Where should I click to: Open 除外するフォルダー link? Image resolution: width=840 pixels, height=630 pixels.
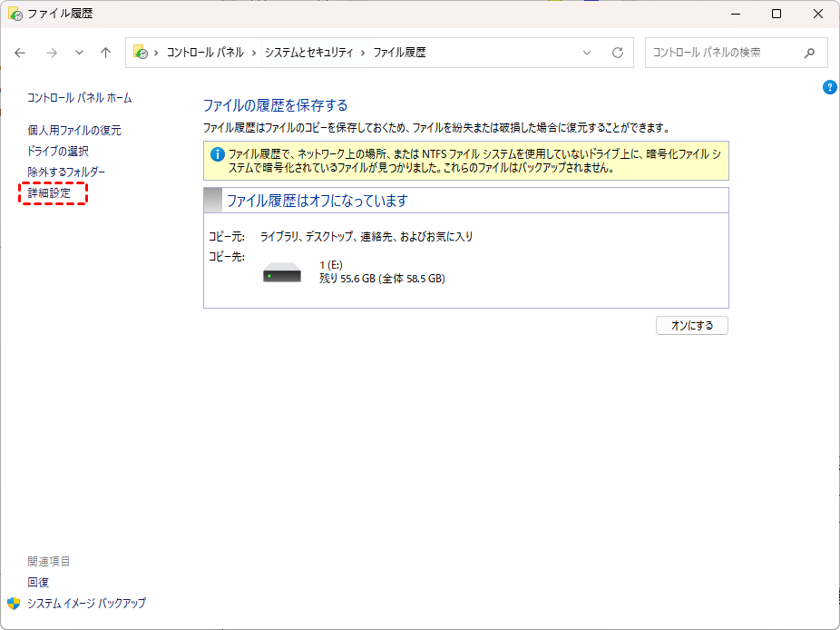coord(66,172)
